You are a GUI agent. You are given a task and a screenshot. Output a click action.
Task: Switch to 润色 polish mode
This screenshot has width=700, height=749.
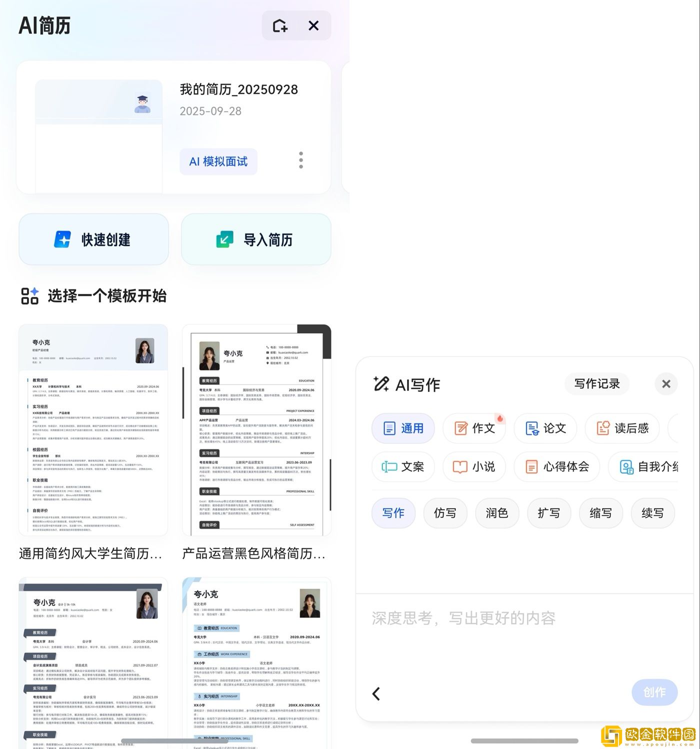(497, 513)
